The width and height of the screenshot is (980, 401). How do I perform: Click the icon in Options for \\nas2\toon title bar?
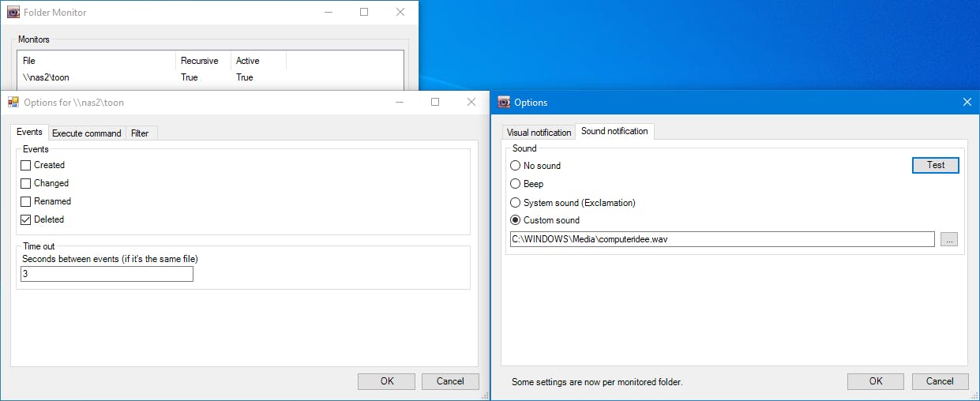point(13,103)
